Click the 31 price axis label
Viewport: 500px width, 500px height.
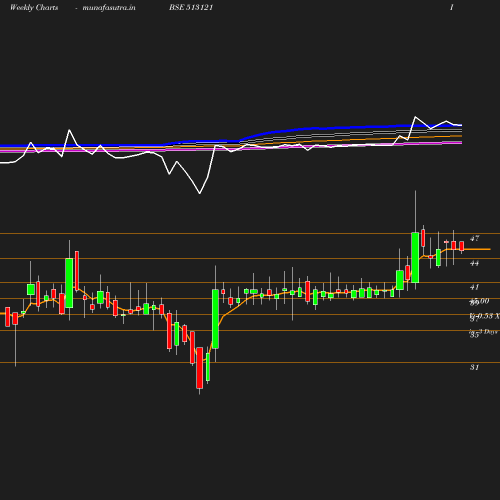click(x=474, y=367)
